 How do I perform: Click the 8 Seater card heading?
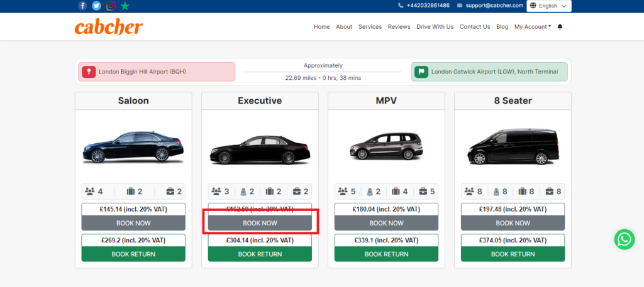(x=513, y=100)
